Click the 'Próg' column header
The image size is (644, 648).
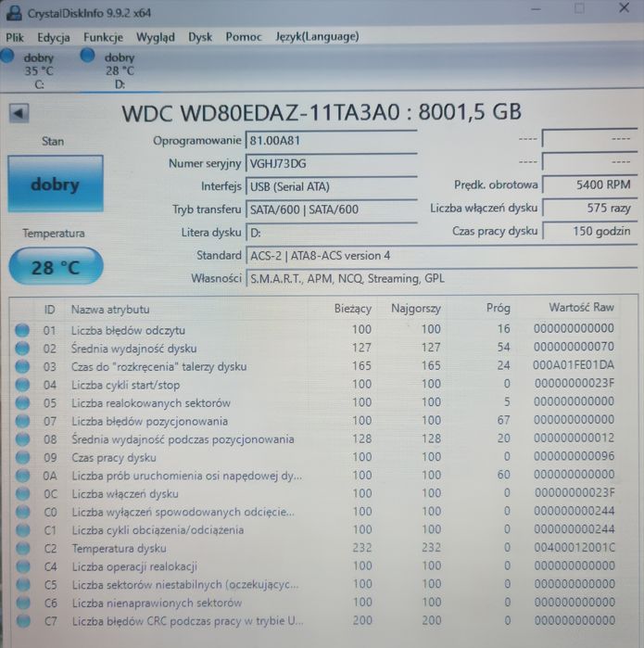(x=499, y=308)
